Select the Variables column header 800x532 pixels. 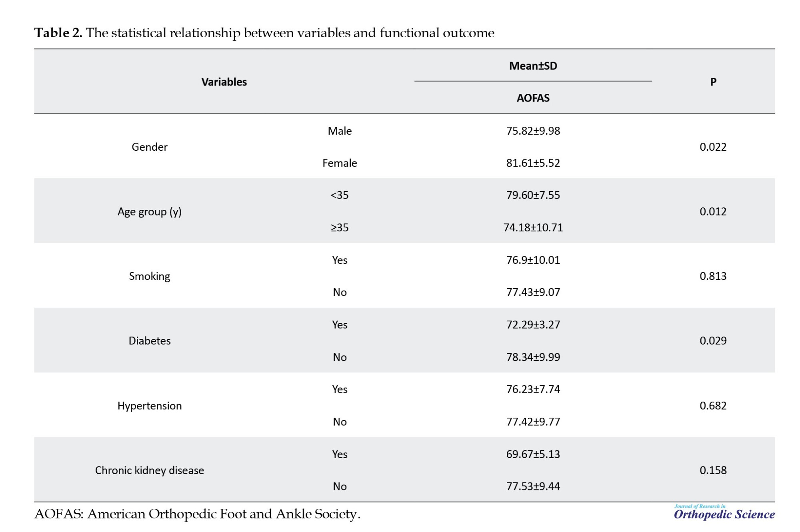(x=224, y=82)
